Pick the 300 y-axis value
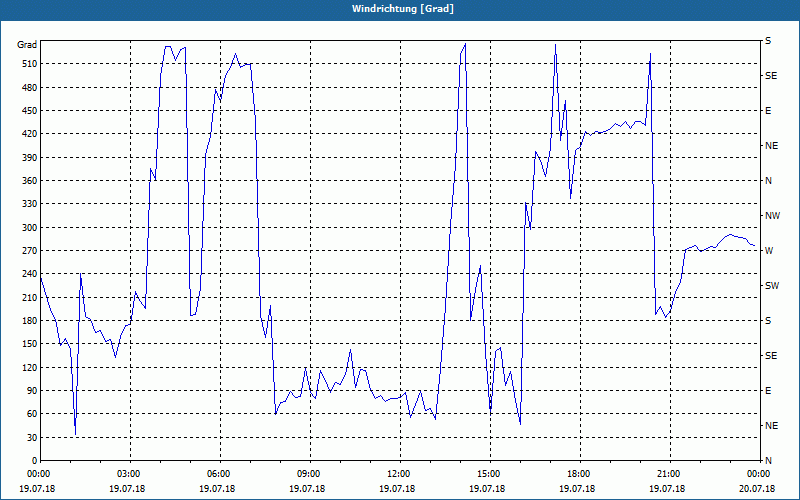Image resolution: width=800 pixels, height=500 pixels. coord(30,228)
